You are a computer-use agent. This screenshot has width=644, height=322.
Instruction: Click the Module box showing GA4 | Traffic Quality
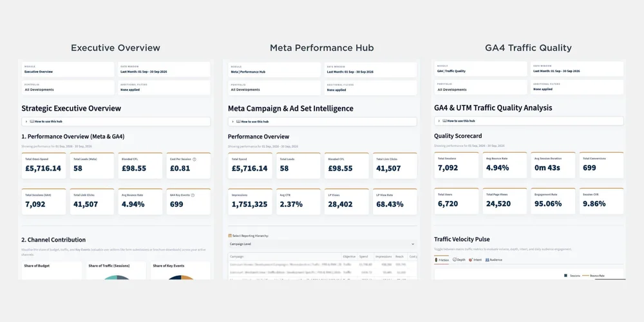tap(481, 69)
